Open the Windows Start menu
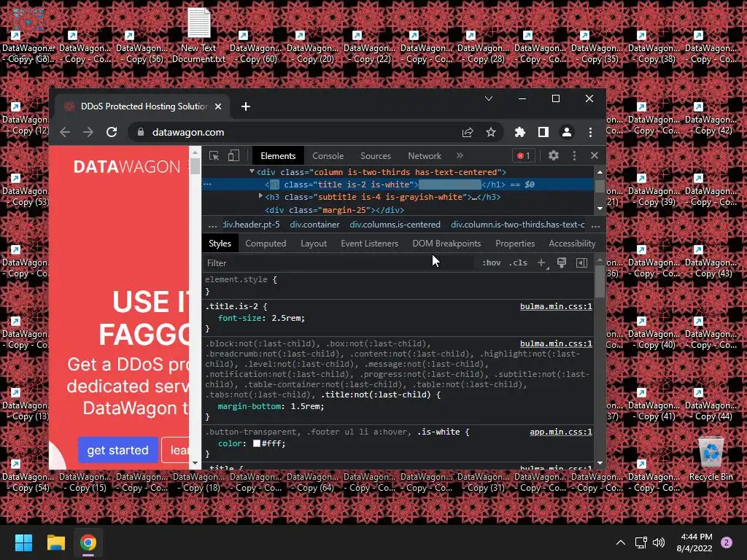Screen dimensions: 747x560 point(23,542)
